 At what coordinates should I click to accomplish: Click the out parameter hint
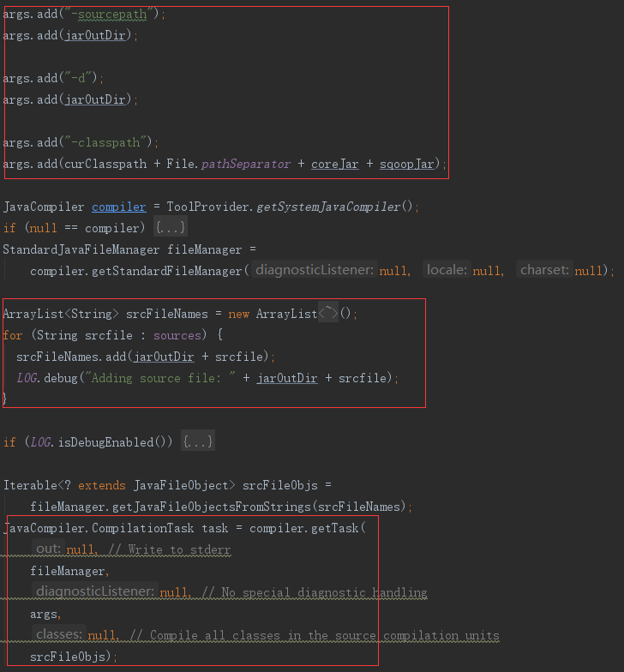point(48,549)
